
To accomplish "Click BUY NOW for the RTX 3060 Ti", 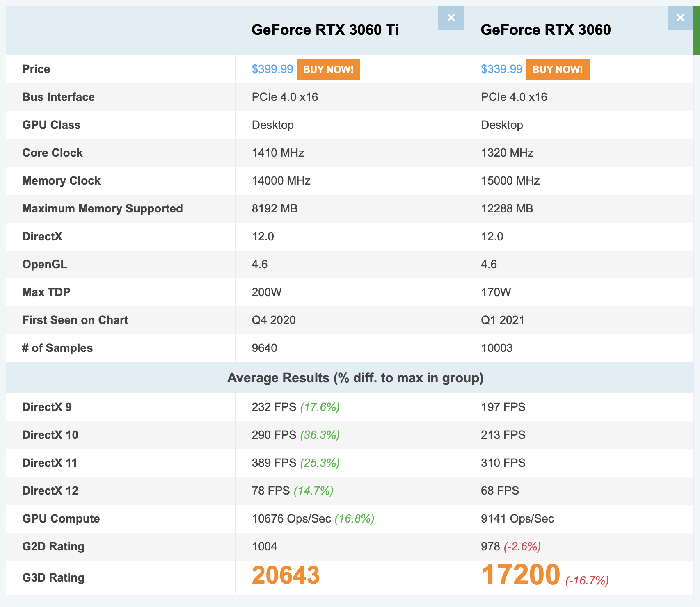I will (328, 69).
